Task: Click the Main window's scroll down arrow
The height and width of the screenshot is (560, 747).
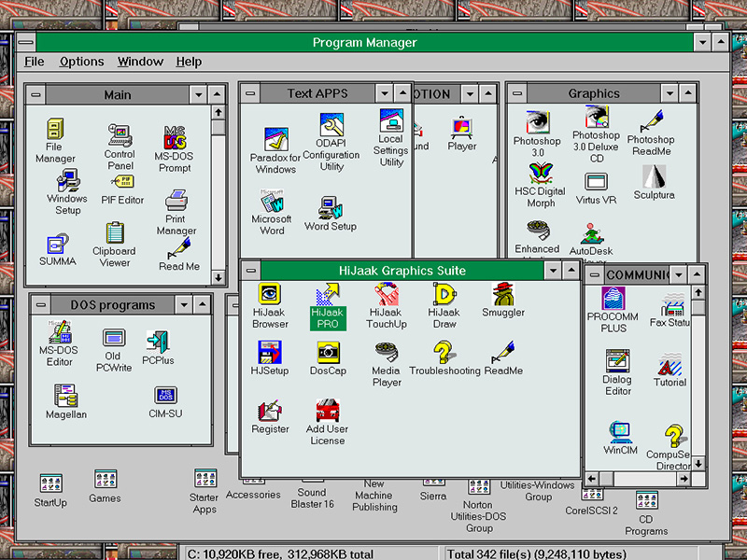Action: (218, 277)
